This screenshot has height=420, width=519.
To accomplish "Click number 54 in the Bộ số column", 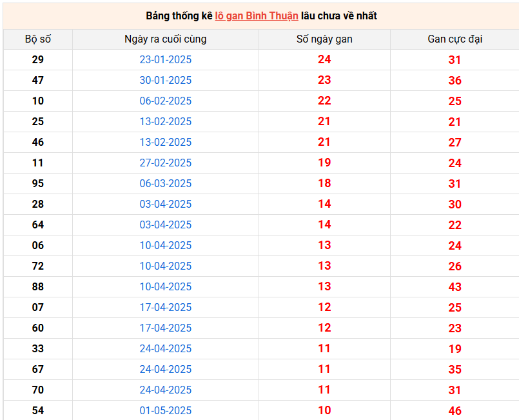I will [x=38, y=410].
